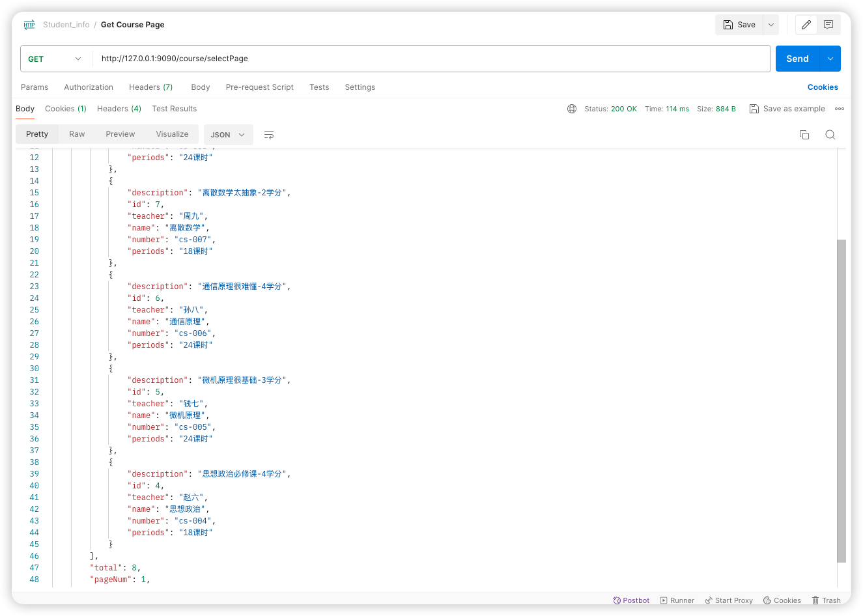863x616 pixels.
Task: Click the network globe icon
Action: pyautogui.click(x=572, y=109)
